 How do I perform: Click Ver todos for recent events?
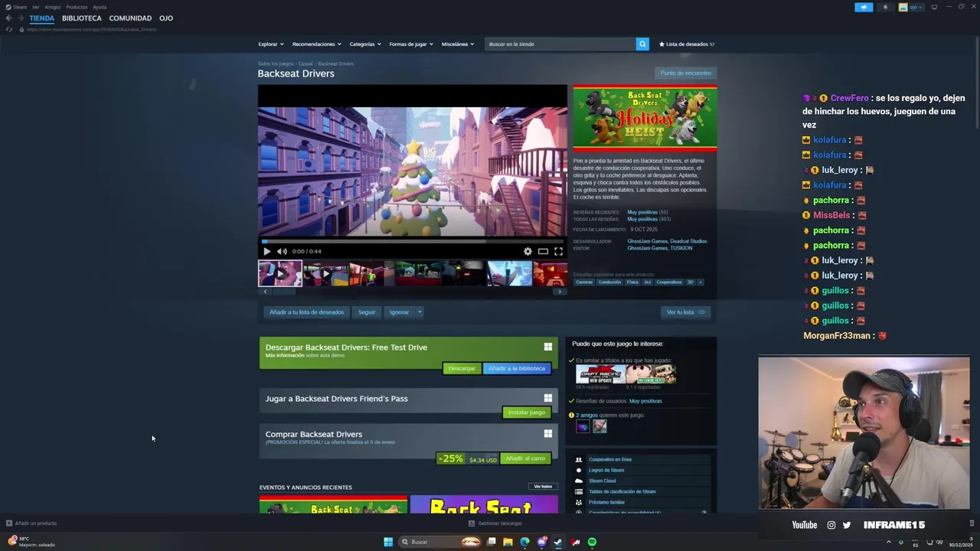coord(543,487)
